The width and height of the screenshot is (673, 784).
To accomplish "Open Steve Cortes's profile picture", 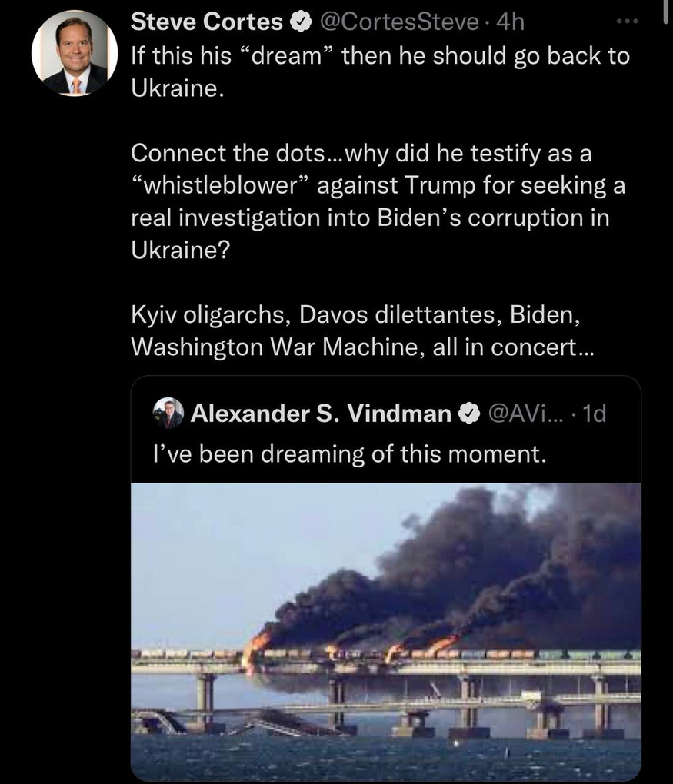I will pyautogui.click(x=74, y=53).
